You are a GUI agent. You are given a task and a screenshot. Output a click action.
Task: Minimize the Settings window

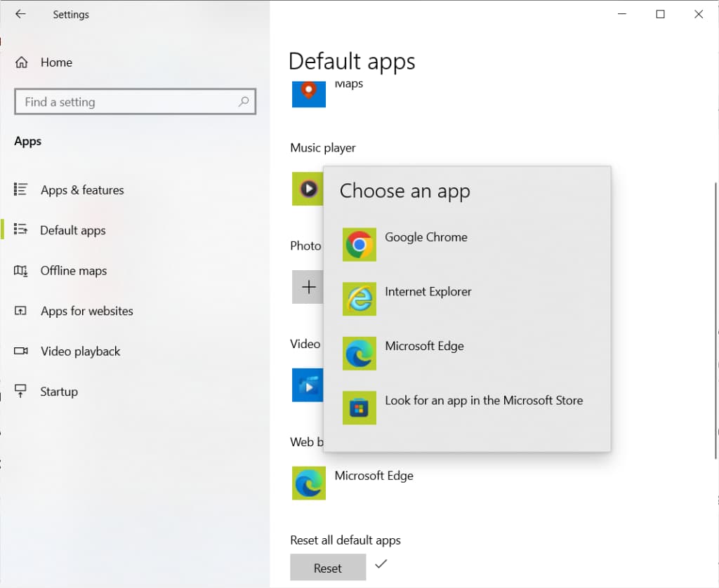622,14
